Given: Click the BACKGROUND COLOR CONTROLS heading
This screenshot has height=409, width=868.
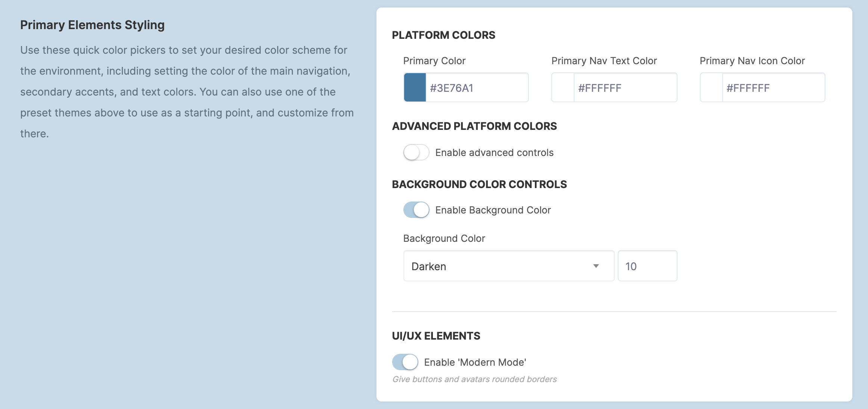Looking at the screenshot, I should click(x=479, y=184).
